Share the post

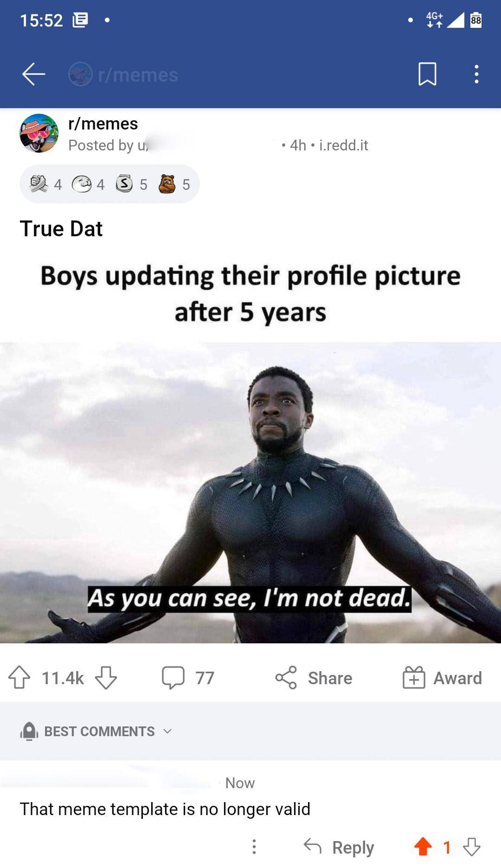[x=314, y=678]
